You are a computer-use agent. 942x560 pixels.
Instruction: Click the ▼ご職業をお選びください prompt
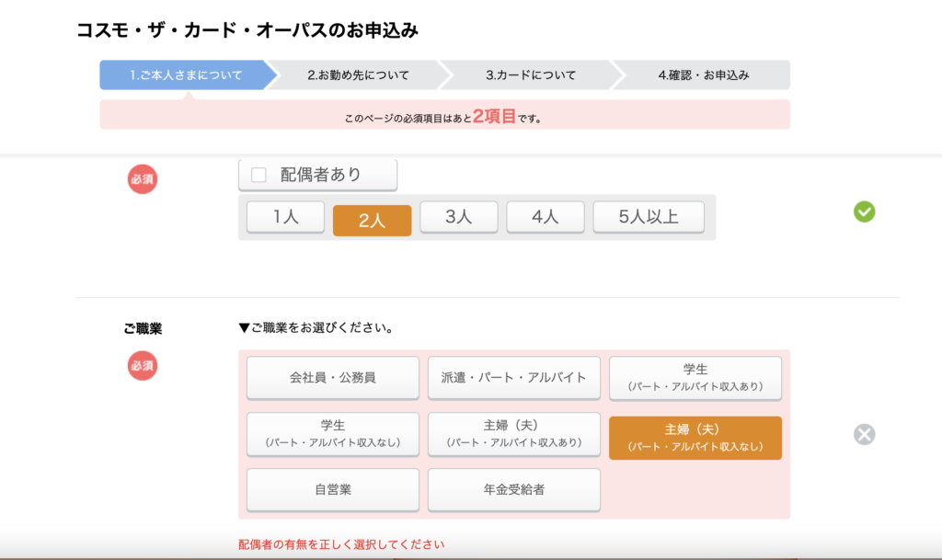(316, 327)
